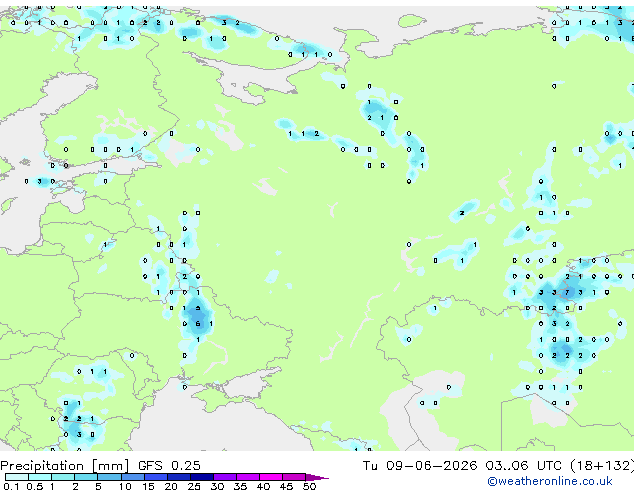This screenshot has width=634, height=490.
Task: Click the "10" legend scale label
Action: coord(125,486)
